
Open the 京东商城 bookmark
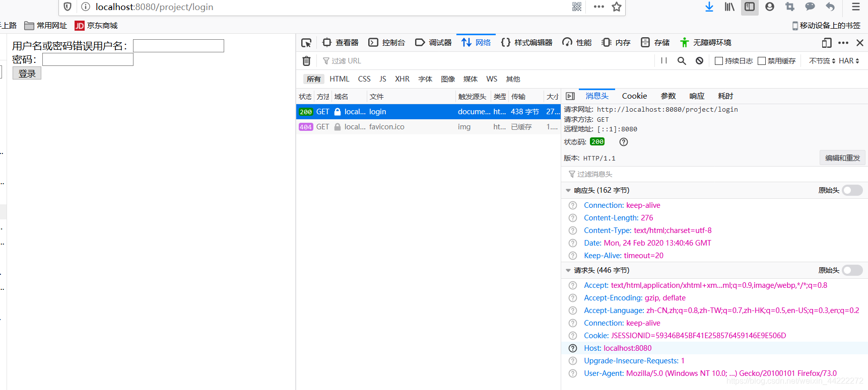(96, 26)
